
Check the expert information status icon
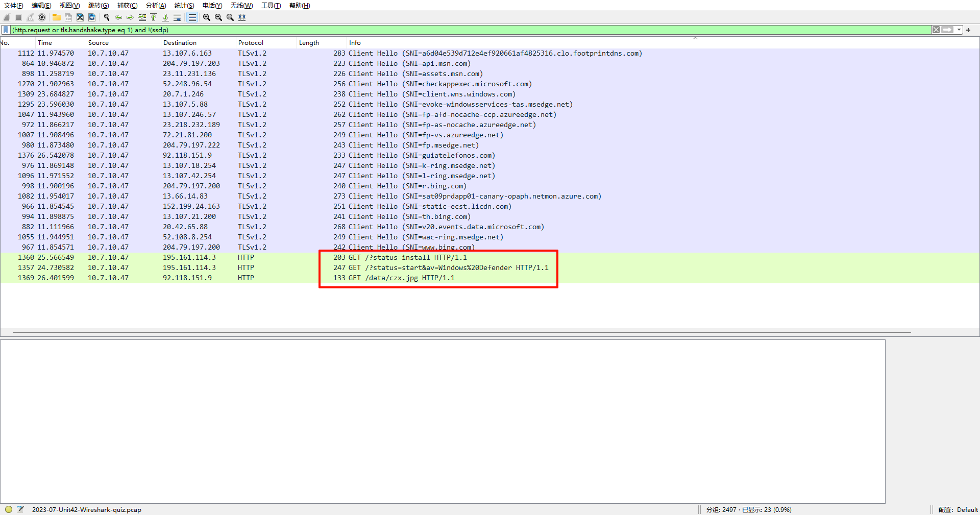click(x=8, y=509)
